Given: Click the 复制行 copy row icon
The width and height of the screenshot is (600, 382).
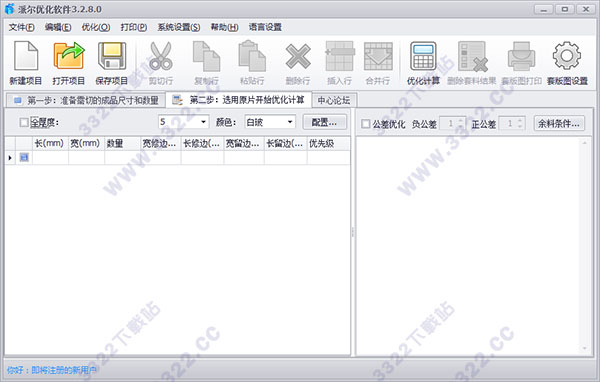Looking at the screenshot, I should [206, 56].
